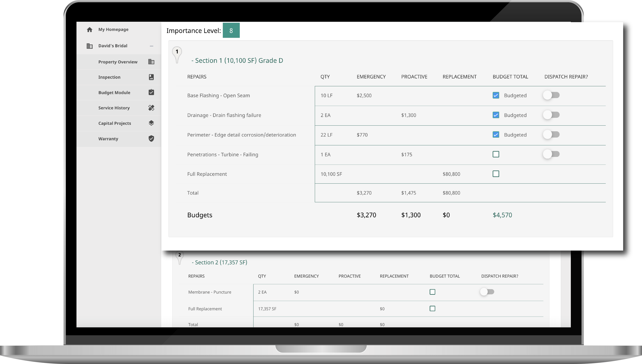Enable dispatch repair for Membrane - Puncture
642x364 pixels.
pyautogui.click(x=487, y=292)
